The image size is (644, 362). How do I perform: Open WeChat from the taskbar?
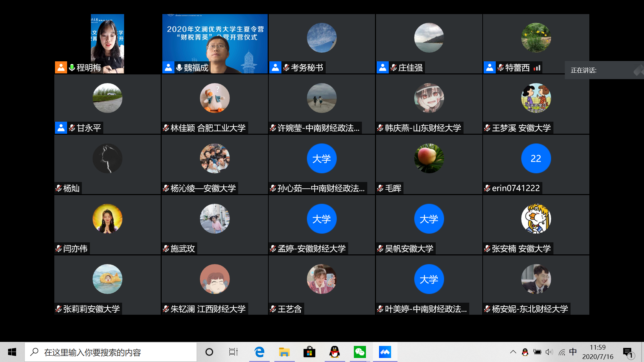[x=360, y=352]
